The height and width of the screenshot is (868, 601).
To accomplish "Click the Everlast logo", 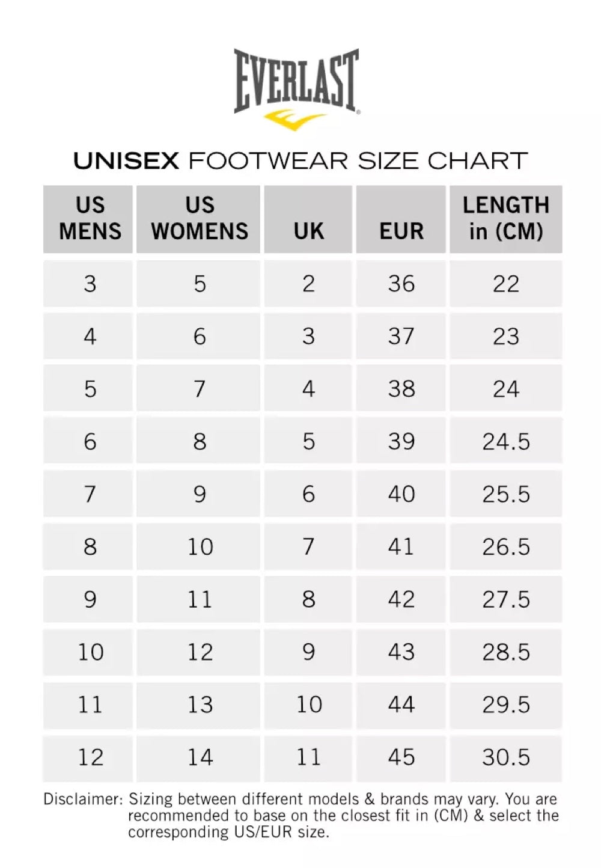I will 296,81.
